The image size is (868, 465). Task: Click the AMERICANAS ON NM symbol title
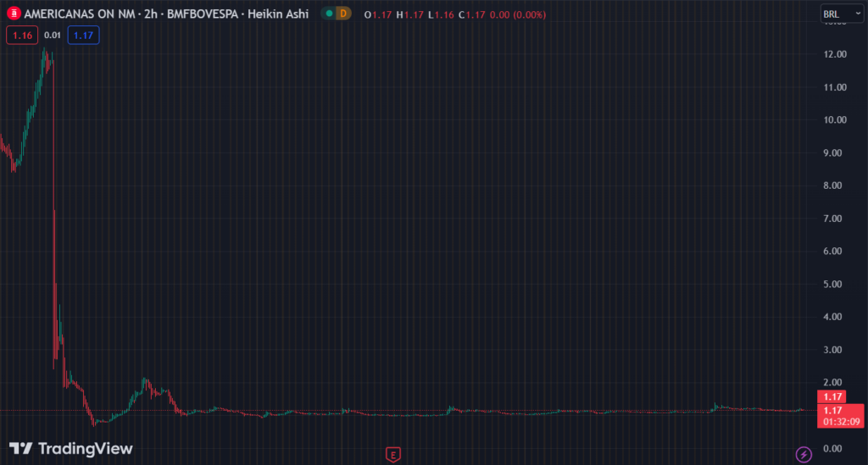point(80,14)
